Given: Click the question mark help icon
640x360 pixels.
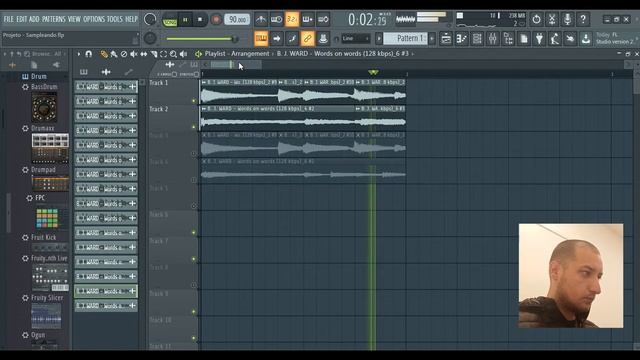Looking at the screenshot, I should click(583, 19).
